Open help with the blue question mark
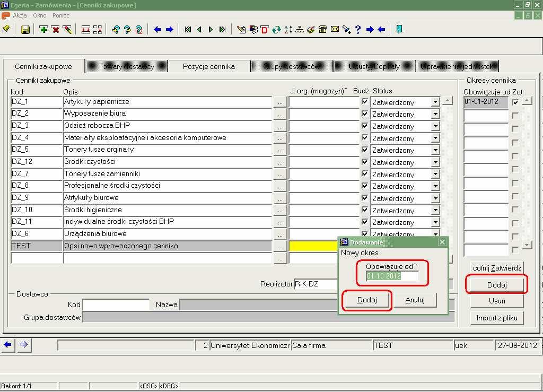This screenshot has height=392, width=543. [x=358, y=30]
